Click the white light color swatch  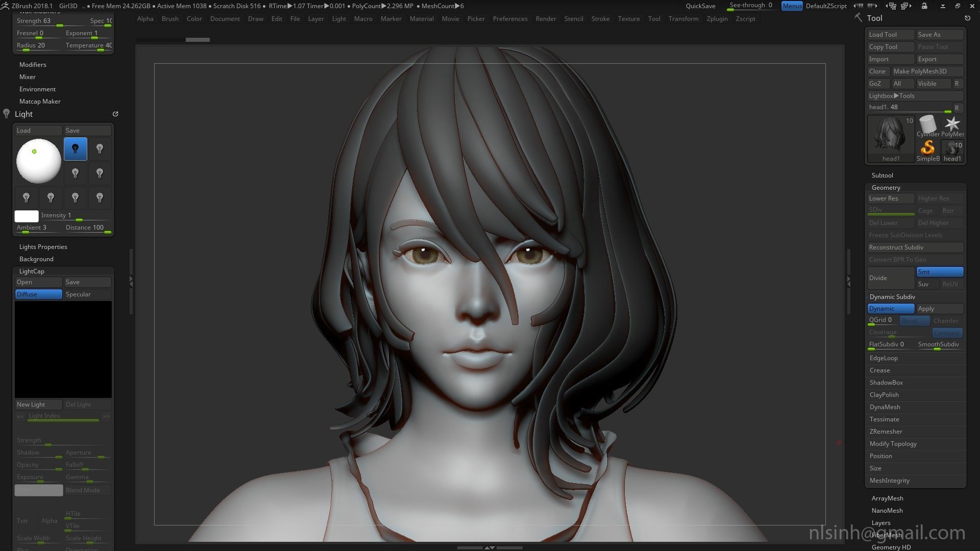(27, 216)
